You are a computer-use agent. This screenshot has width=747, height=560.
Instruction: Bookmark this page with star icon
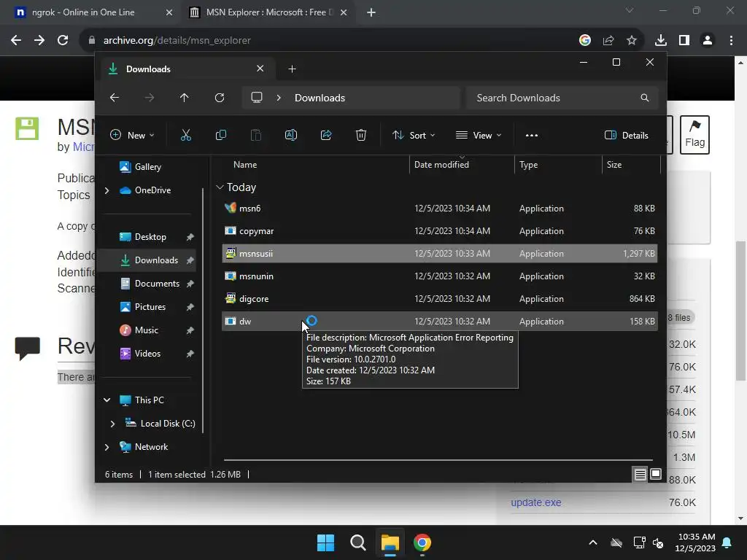click(x=632, y=41)
